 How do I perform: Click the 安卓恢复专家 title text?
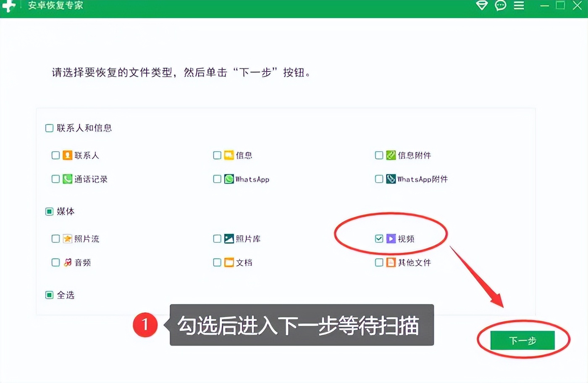point(55,5)
